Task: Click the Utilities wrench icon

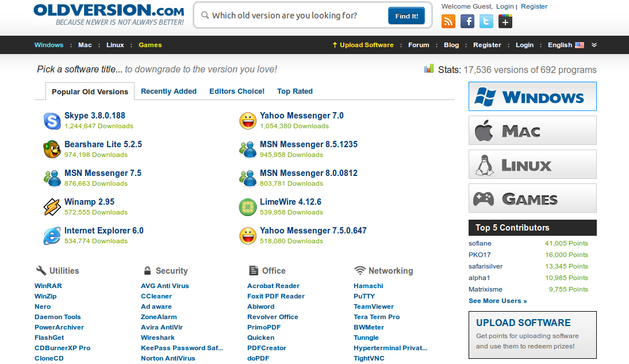Action: click(x=41, y=270)
